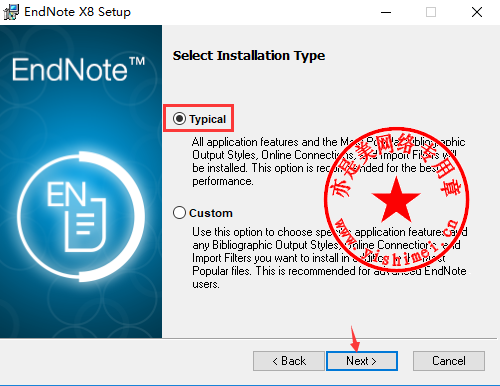
Task: Click description ending 'performance.' under Typical
Action: tap(329, 161)
